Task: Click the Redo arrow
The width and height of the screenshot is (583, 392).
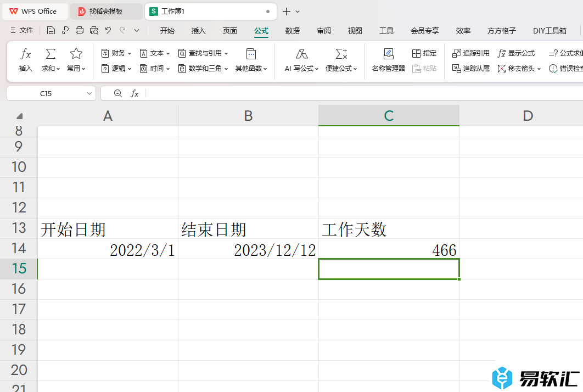Action: pos(122,31)
